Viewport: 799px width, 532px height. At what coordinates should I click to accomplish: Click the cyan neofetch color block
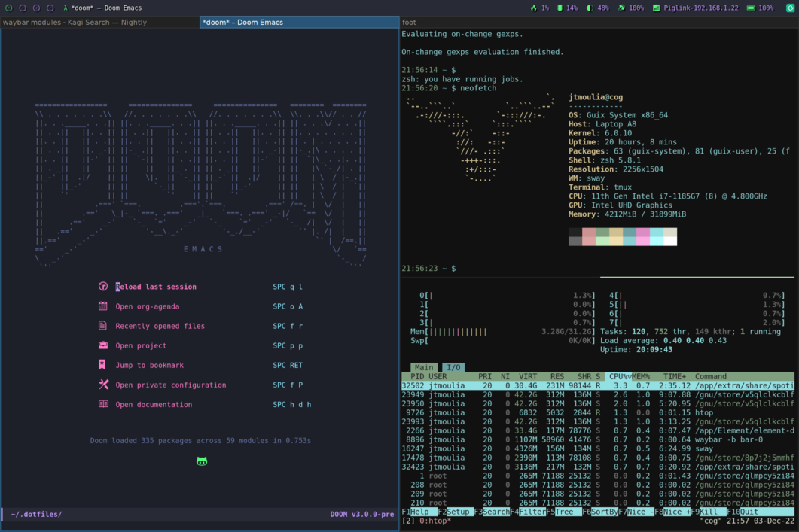coord(657,236)
